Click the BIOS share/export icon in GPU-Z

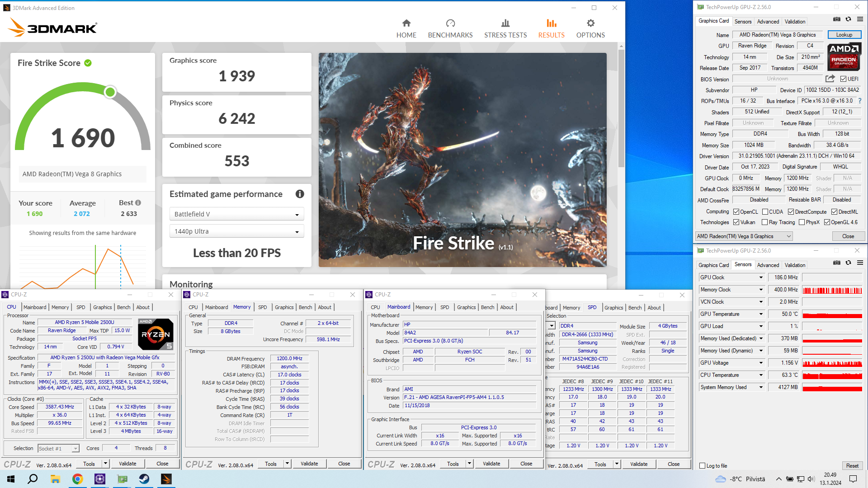point(830,79)
